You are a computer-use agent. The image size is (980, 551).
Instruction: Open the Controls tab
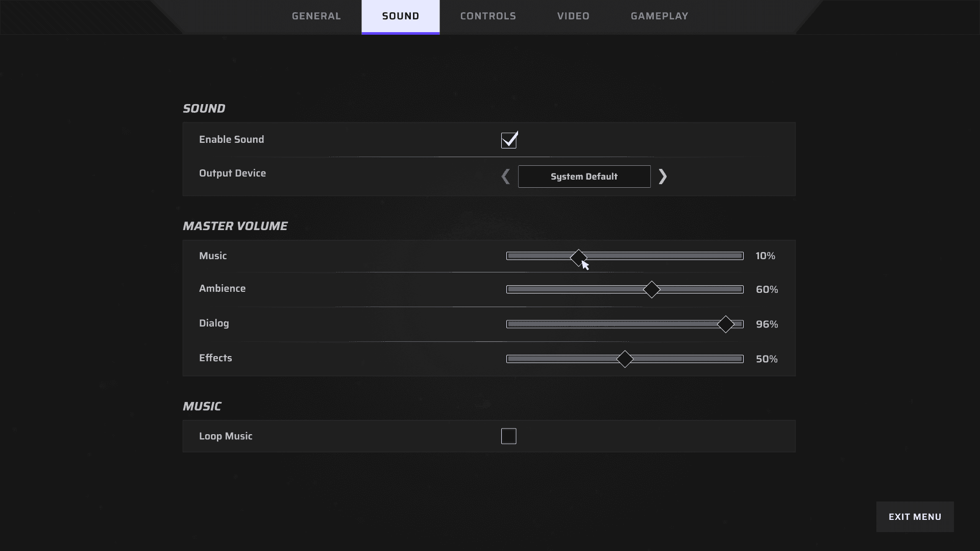tap(488, 16)
